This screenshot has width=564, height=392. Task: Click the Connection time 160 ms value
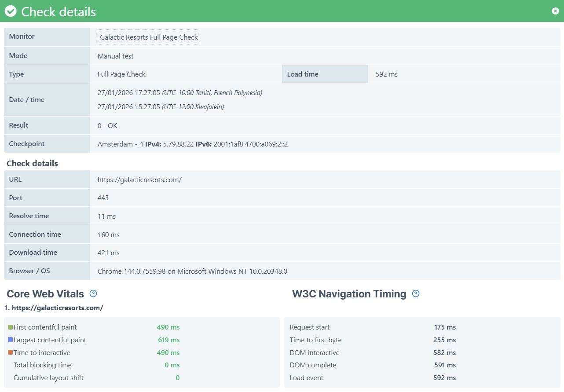click(108, 234)
